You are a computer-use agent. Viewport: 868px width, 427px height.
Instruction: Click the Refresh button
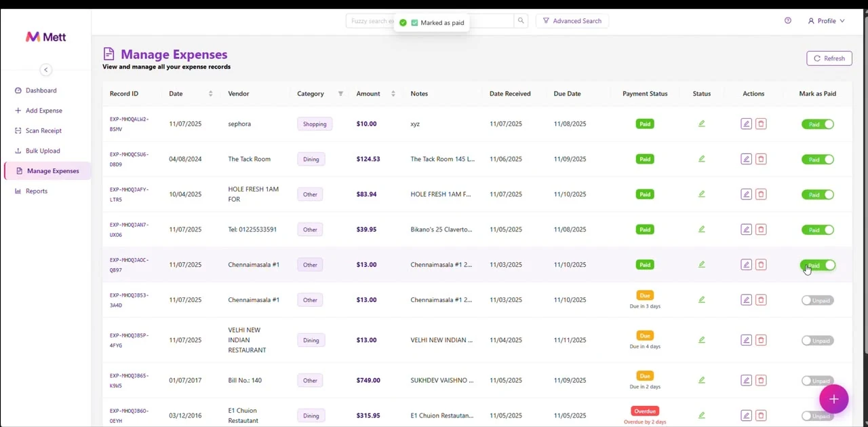click(x=829, y=58)
